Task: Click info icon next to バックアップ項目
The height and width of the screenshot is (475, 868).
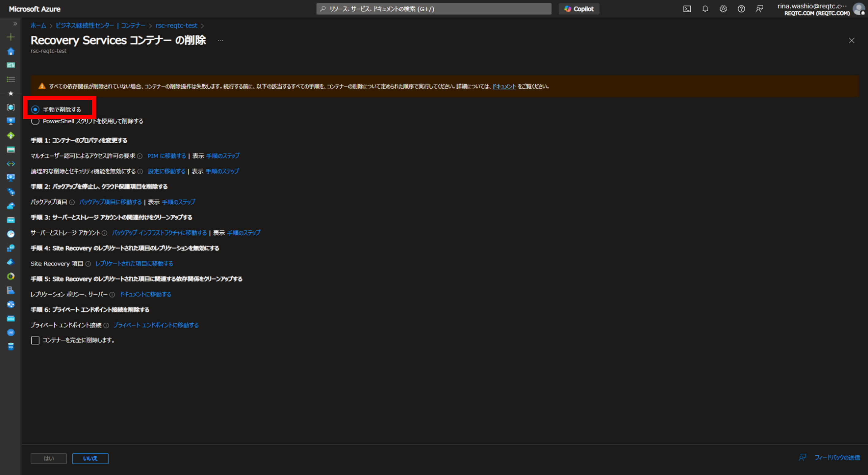Action: point(72,202)
